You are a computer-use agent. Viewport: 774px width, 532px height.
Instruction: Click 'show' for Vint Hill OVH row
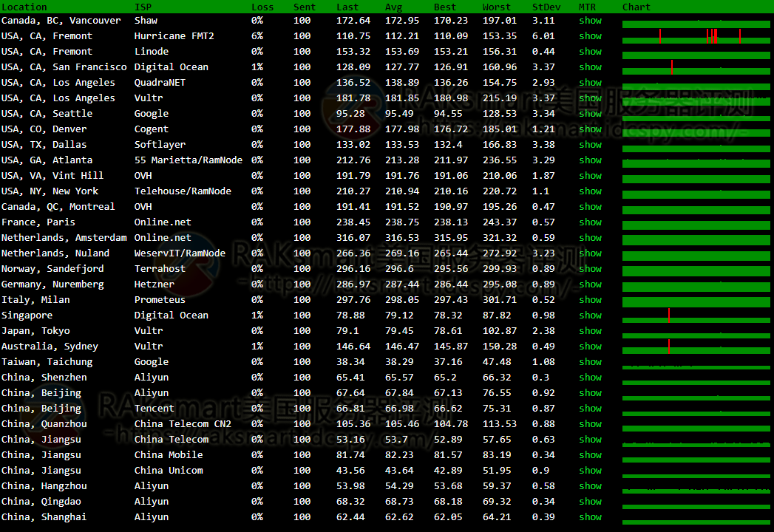click(590, 176)
